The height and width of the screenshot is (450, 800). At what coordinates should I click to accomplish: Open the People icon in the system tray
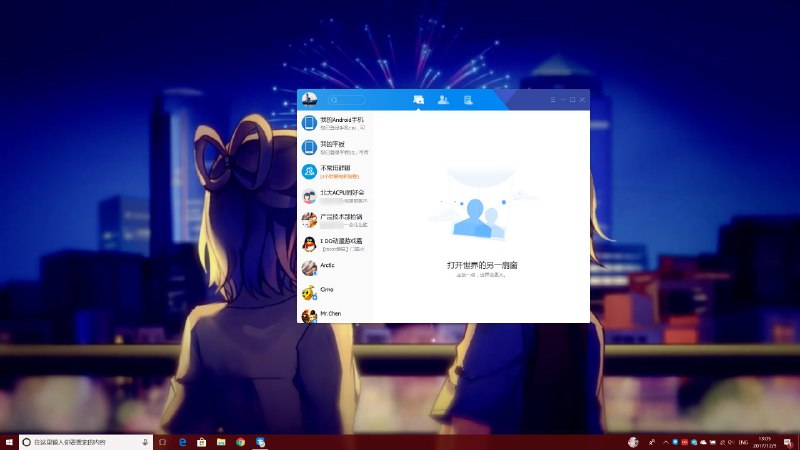coord(652,442)
